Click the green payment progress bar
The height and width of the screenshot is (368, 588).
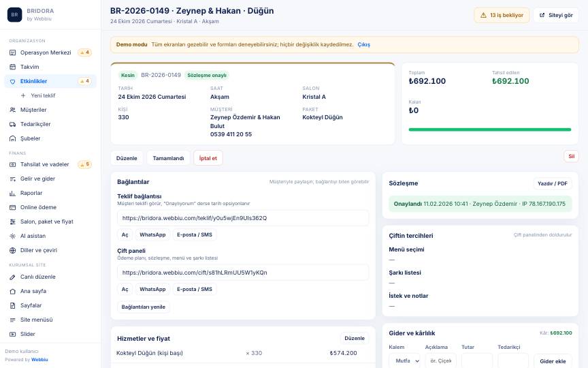coord(490,129)
